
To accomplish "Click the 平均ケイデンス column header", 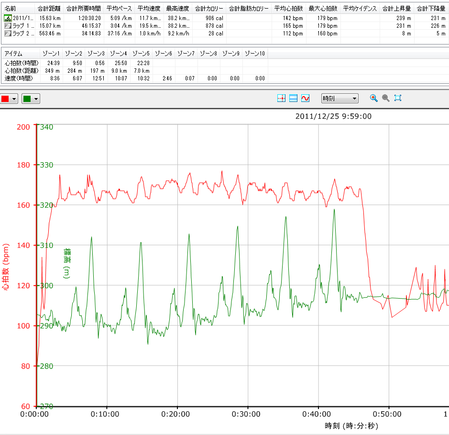I will click(360, 8).
